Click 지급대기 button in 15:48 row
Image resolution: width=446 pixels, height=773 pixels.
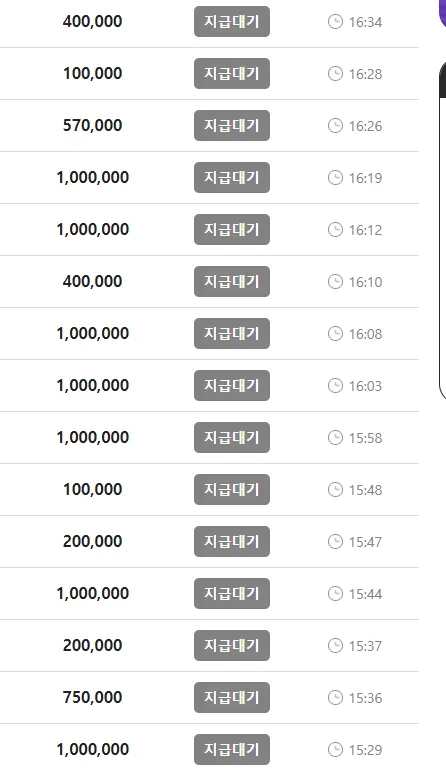[232, 490]
